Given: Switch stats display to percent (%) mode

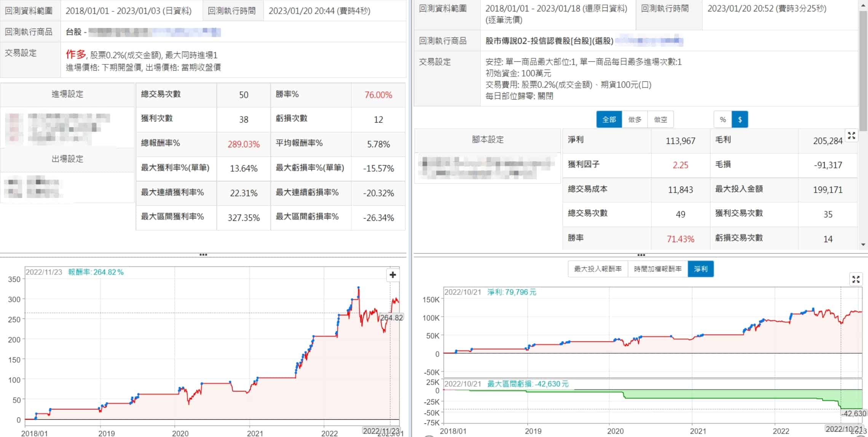Looking at the screenshot, I should tap(723, 120).
